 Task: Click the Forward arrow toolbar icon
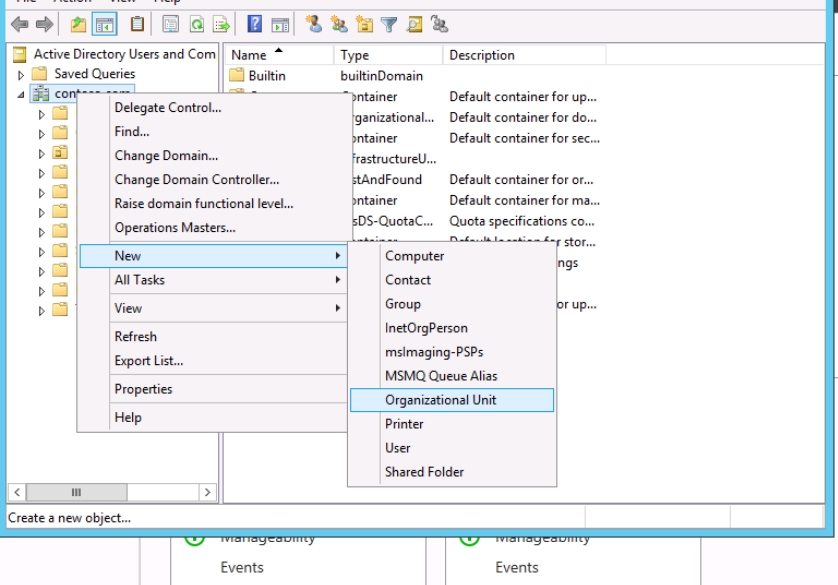[44, 24]
